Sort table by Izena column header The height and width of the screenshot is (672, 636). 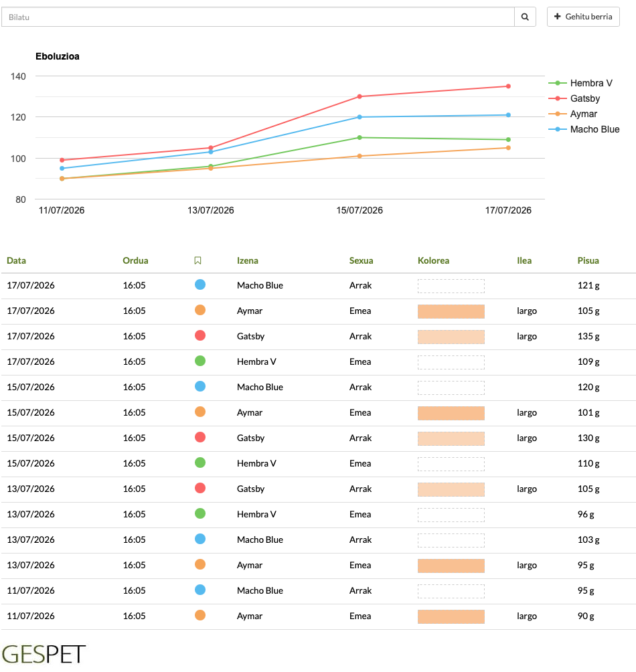click(248, 260)
